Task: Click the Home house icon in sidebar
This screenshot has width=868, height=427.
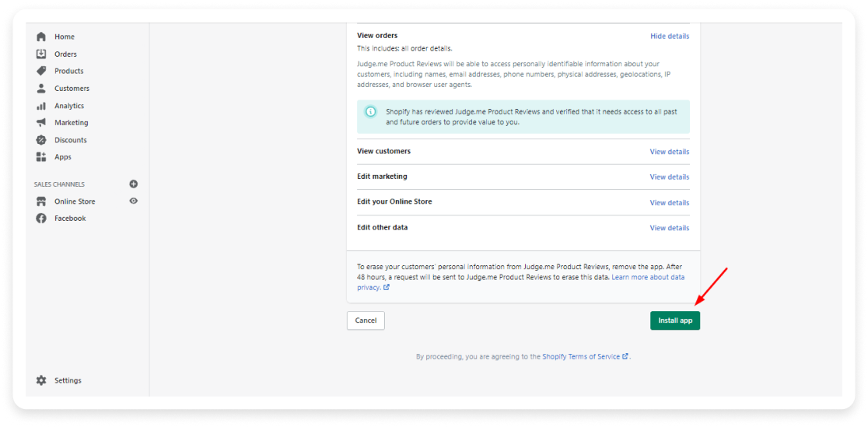Action: coord(41,37)
